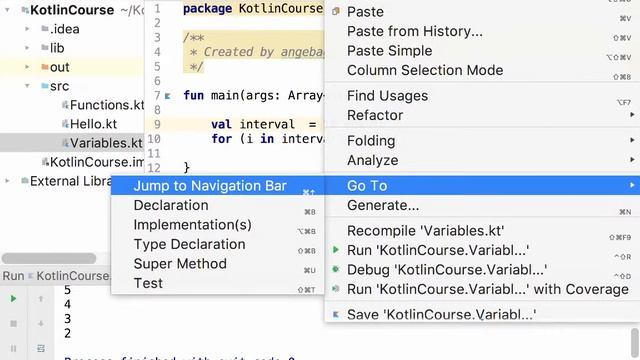Select Paste from History... menu entry
640x360 pixels.
click(x=482, y=31)
